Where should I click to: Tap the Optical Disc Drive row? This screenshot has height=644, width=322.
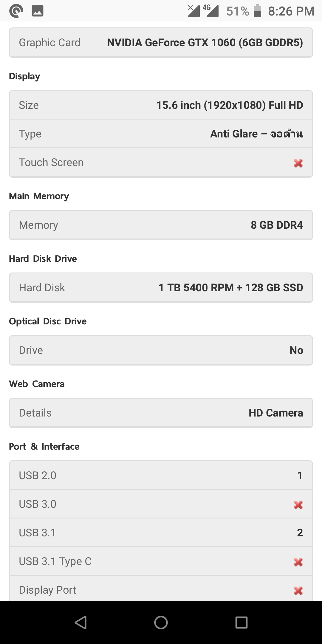[x=161, y=350]
